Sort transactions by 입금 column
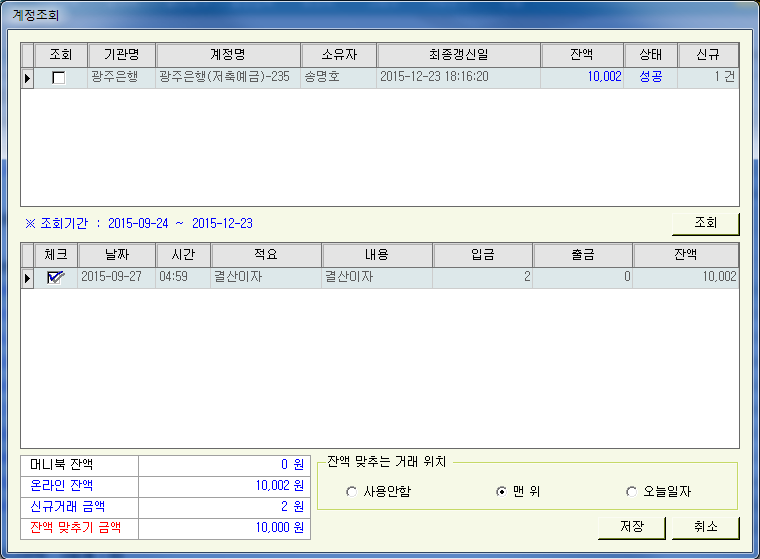Screen dimensions: 760x559 482,255
